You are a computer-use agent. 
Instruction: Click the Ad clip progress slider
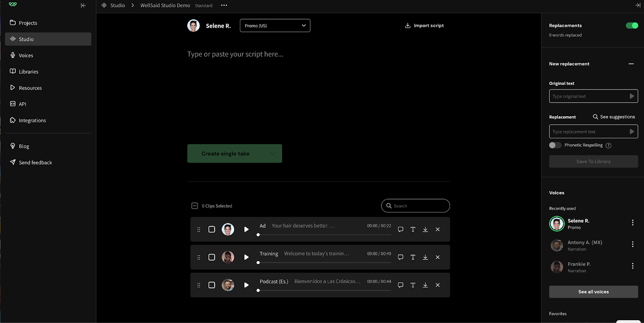(x=324, y=235)
